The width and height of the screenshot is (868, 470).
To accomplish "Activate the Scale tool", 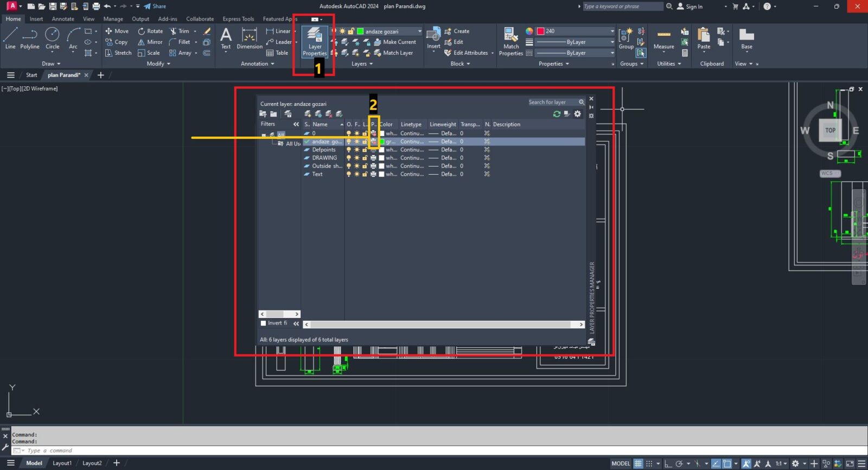I will (x=149, y=53).
